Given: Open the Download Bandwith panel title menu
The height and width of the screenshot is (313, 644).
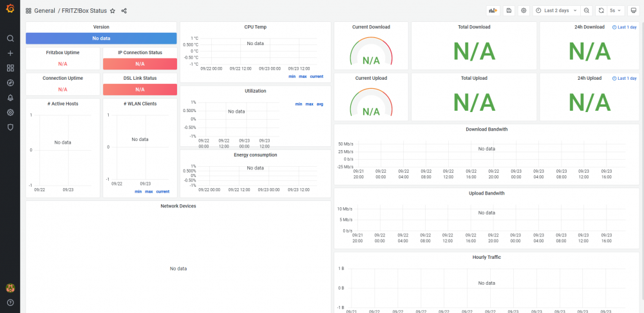Looking at the screenshot, I should 486,129.
